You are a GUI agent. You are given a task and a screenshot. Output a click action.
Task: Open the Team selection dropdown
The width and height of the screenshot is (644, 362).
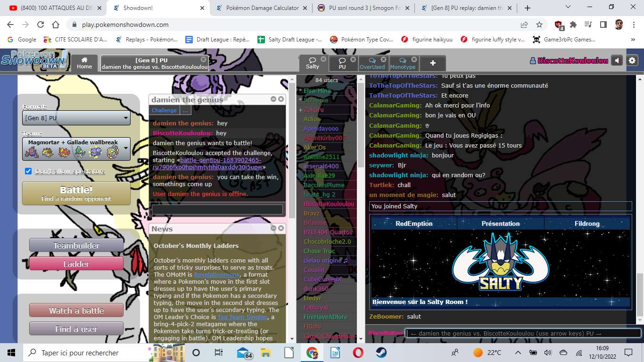[x=76, y=148]
